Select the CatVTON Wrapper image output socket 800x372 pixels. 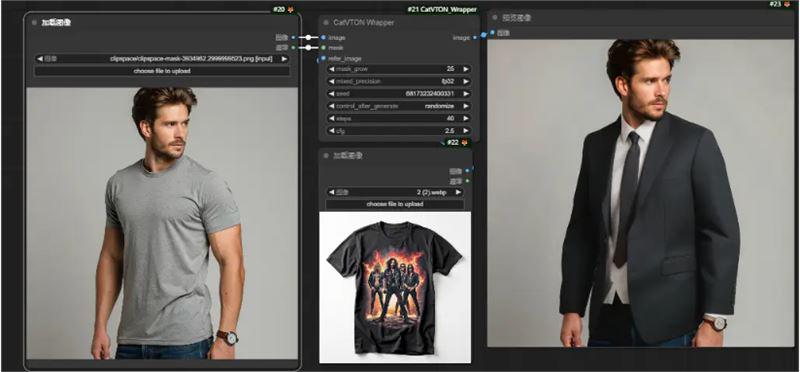pos(474,38)
